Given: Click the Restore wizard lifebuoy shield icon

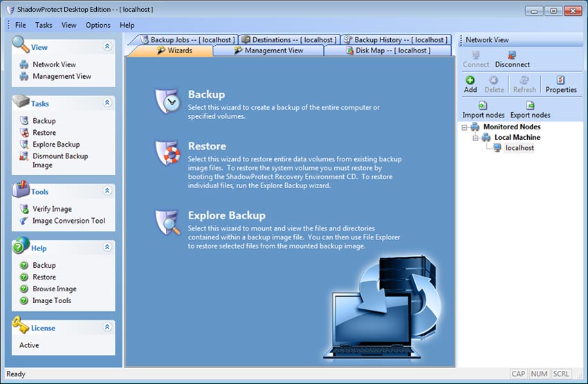Looking at the screenshot, I should pyautogui.click(x=167, y=153).
